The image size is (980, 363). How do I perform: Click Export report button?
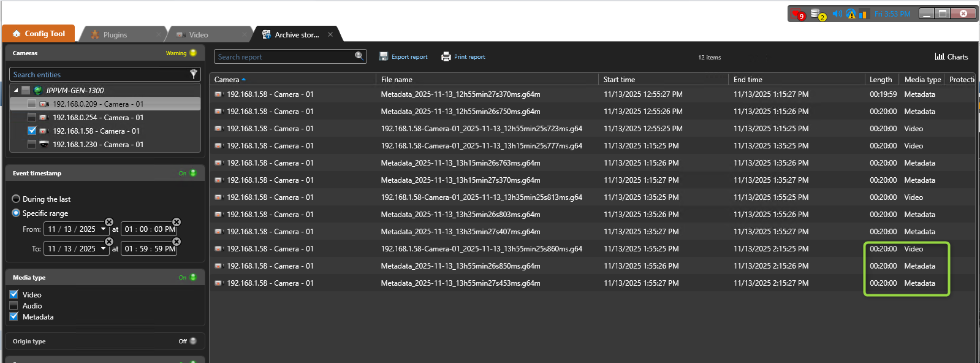(x=403, y=57)
